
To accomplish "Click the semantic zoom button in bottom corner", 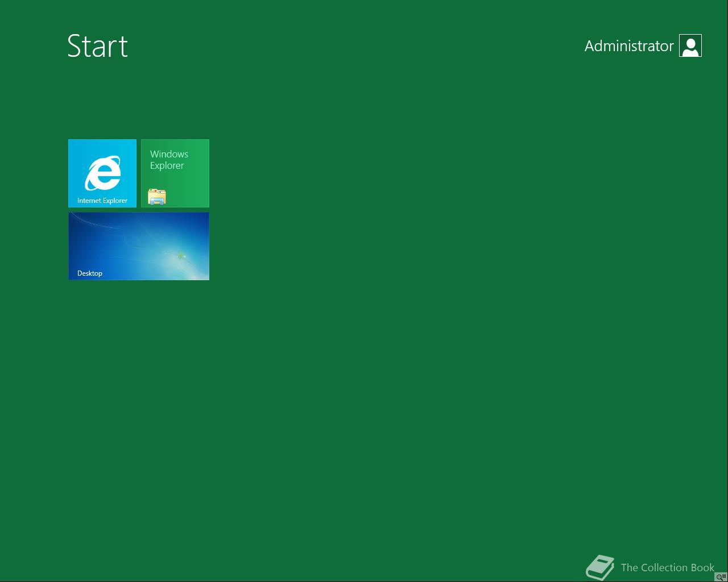I will coord(721,577).
